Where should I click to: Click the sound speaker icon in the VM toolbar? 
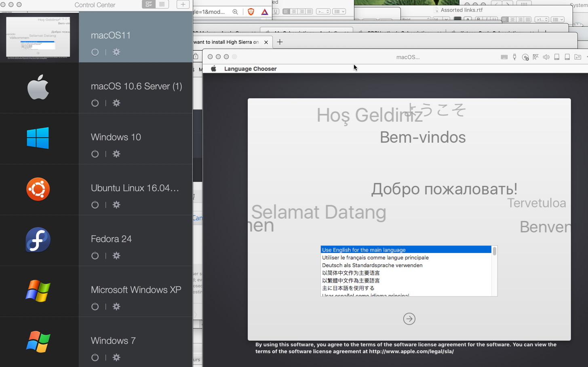click(x=546, y=57)
